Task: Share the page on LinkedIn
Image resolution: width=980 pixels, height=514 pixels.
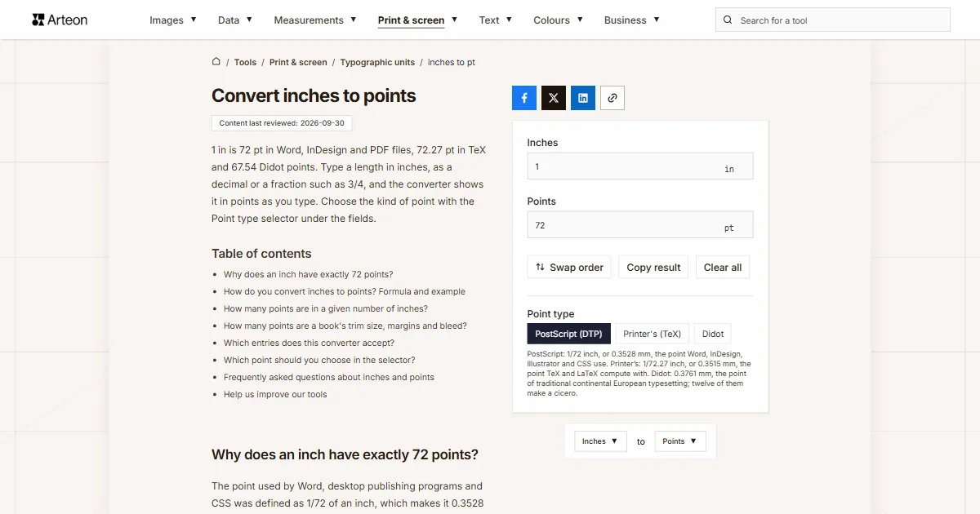Action: (x=583, y=98)
